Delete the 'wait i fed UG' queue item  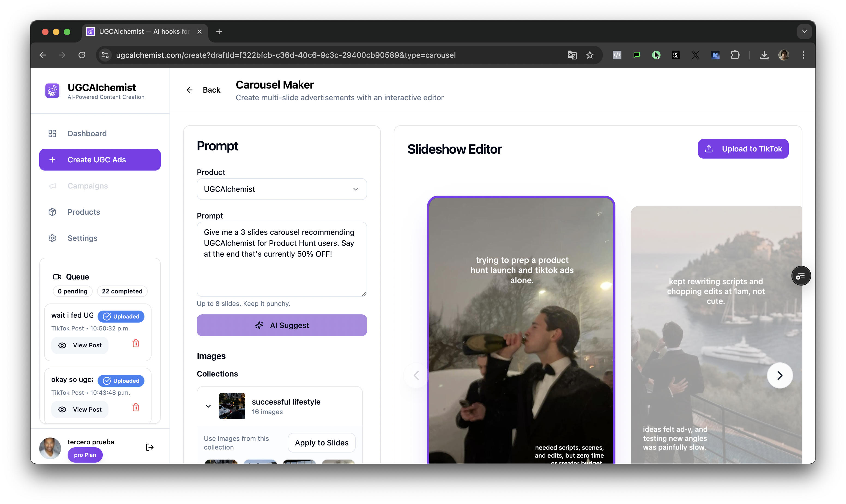tap(135, 343)
